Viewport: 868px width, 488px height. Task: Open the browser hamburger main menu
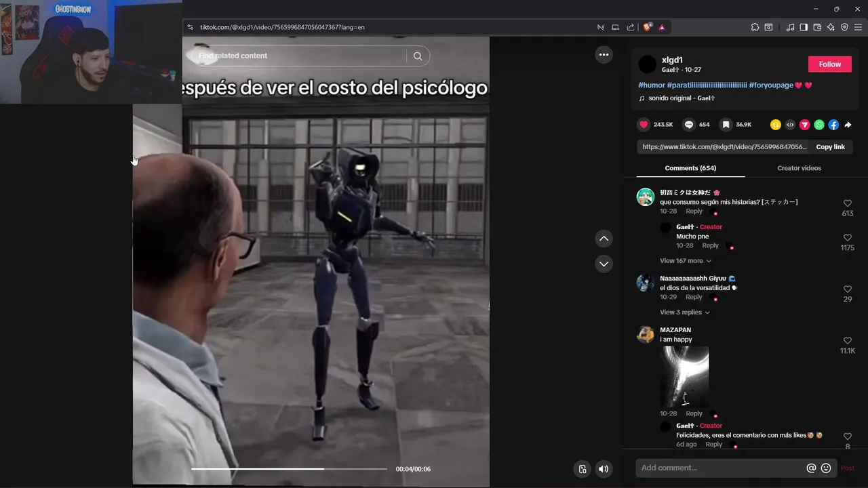click(858, 27)
